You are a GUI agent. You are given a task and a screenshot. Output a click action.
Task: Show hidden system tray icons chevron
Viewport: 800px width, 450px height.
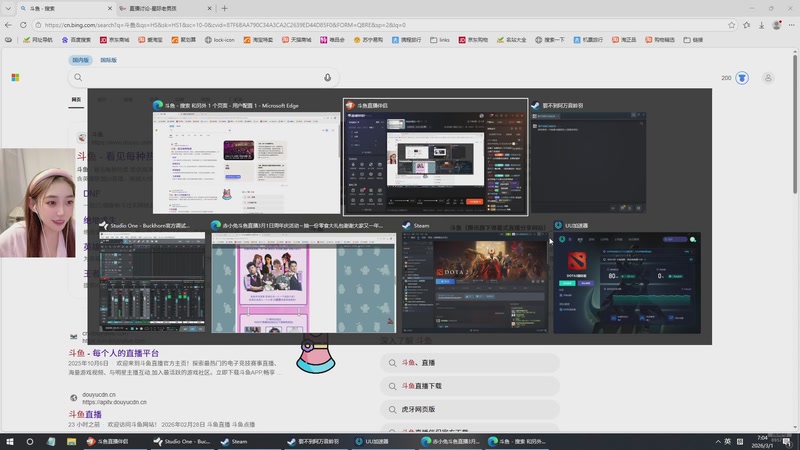pos(718,442)
